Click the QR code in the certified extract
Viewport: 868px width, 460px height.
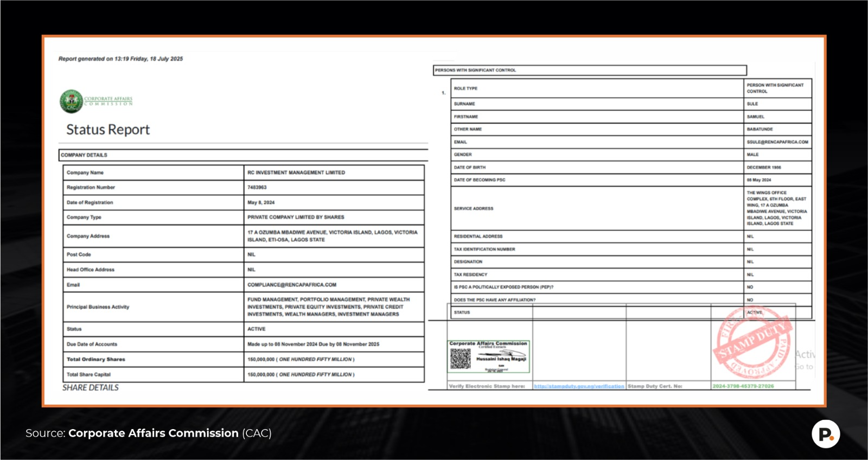[x=460, y=359]
